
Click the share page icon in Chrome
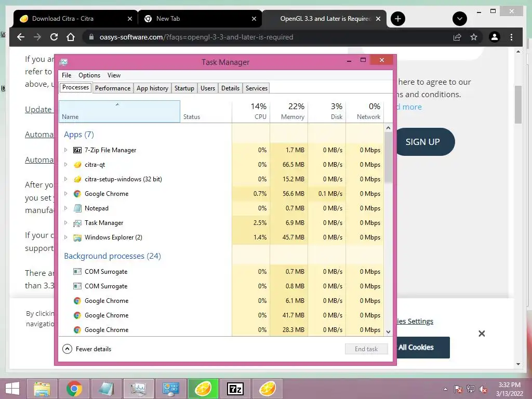pyautogui.click(x=457, y=37)
